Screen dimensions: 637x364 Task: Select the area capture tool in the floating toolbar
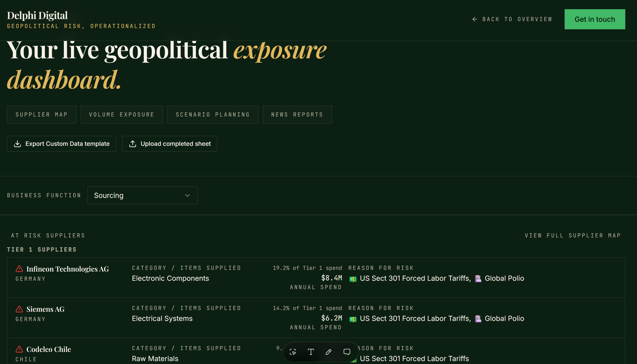293,352
